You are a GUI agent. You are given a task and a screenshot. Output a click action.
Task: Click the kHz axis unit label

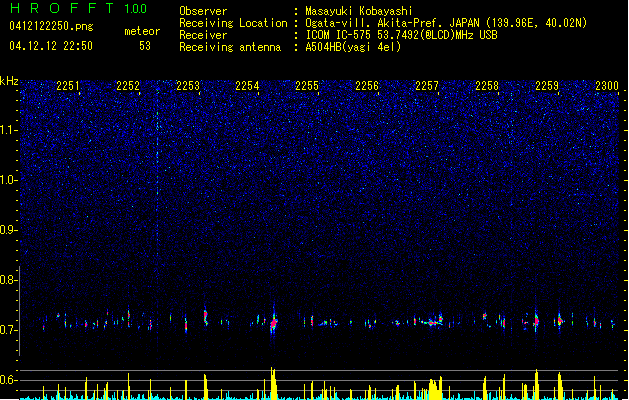click(9, 81)
